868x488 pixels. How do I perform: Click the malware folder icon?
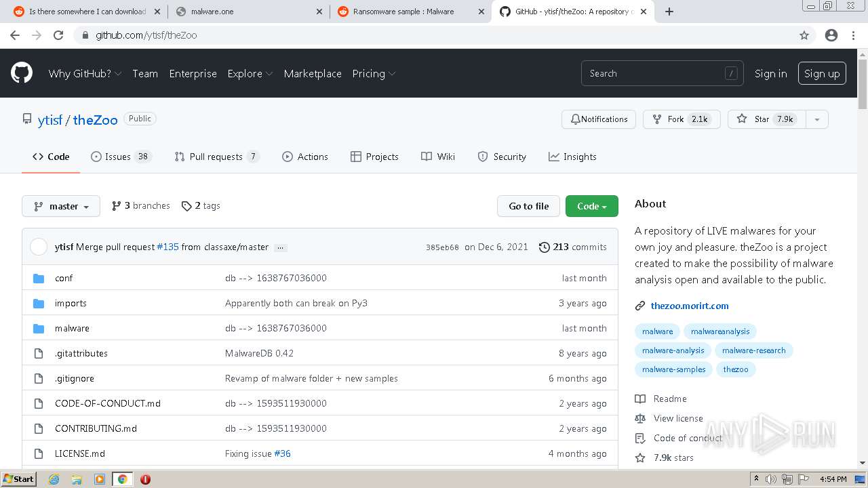39,328
